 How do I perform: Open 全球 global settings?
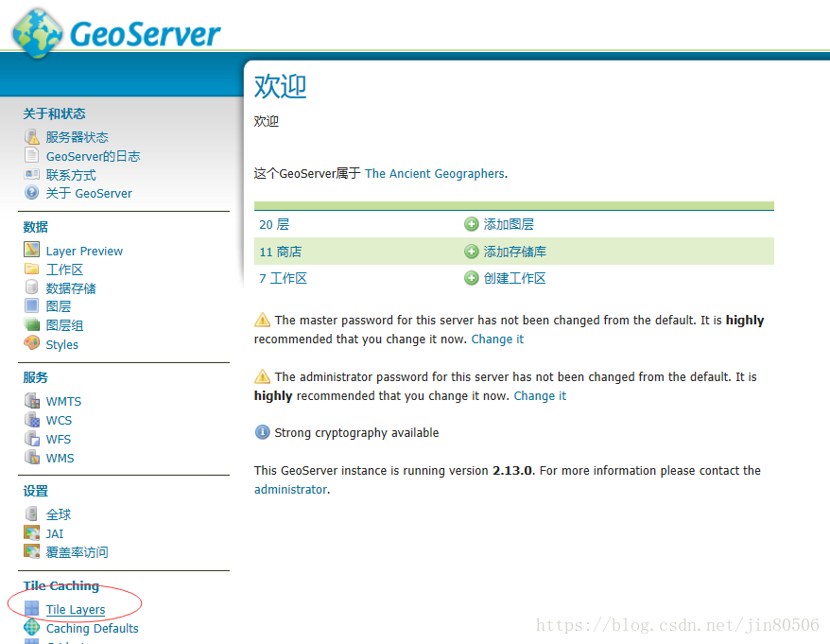pyautogui.click(x=59, y=514)
